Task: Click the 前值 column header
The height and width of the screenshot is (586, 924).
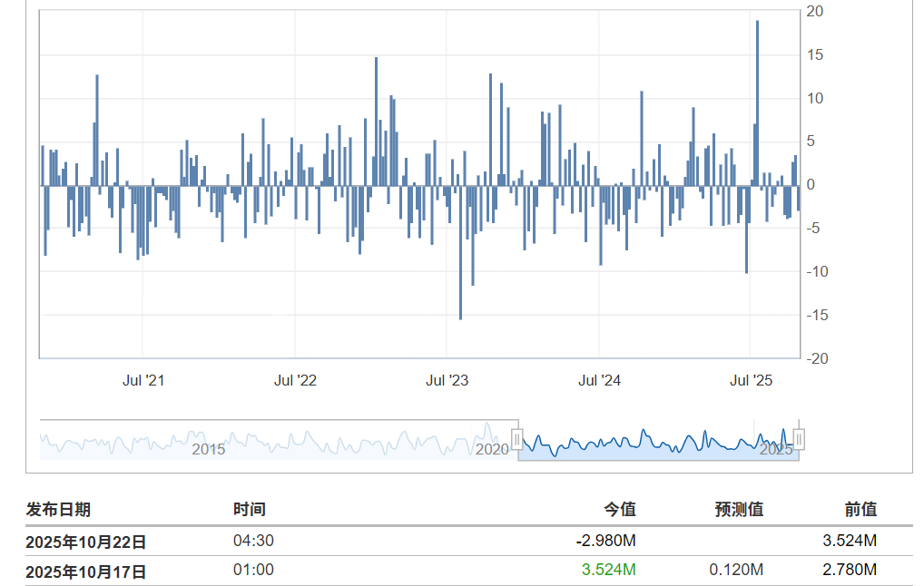Action: click(x=861, y=510)
